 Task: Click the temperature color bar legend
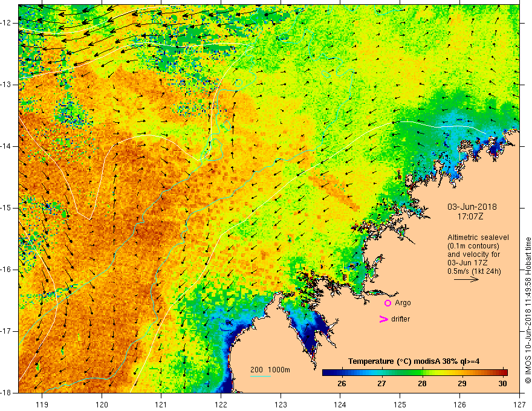click(x=415, y=373)
